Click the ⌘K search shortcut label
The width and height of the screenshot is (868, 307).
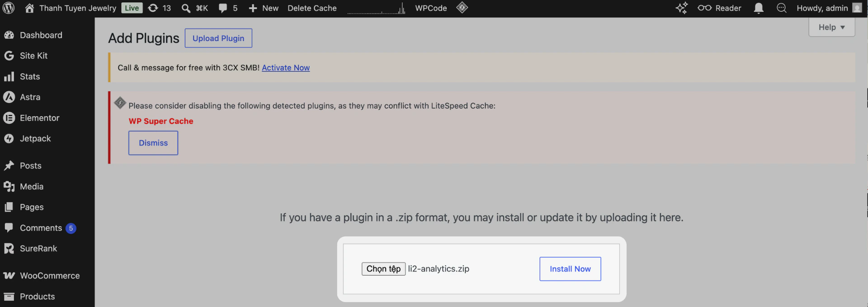coord(202,8)
